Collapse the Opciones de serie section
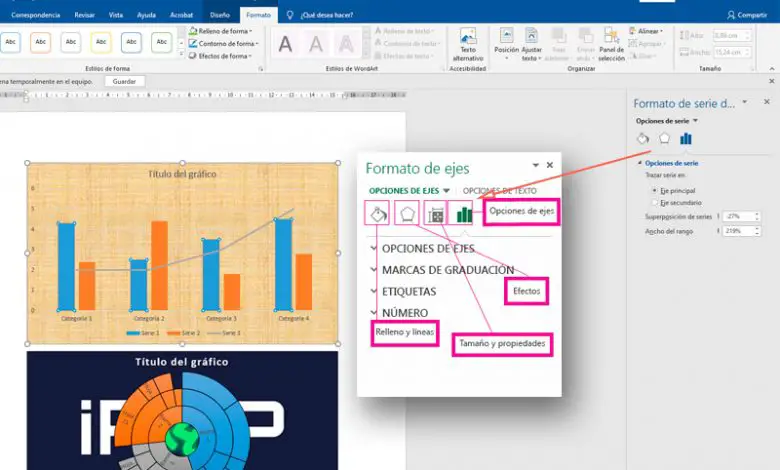 [640, 163]
